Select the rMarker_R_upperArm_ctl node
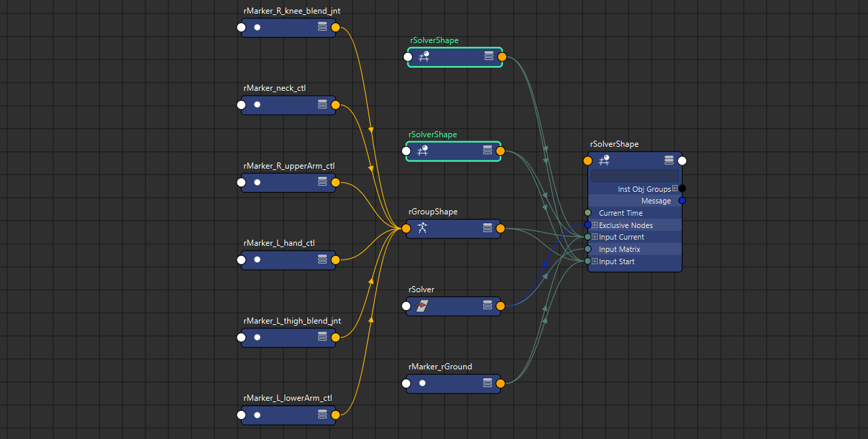 [x=287, y=182]
